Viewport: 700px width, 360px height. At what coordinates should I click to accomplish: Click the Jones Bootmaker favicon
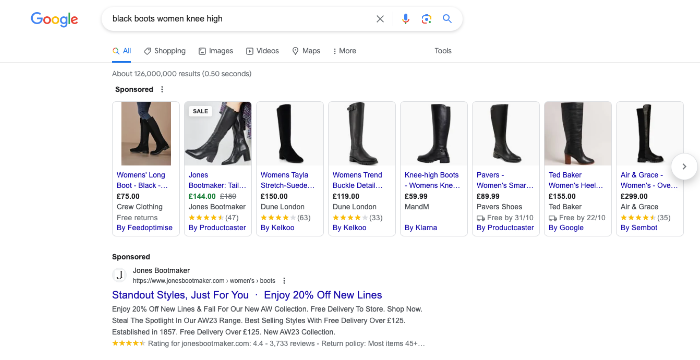point(119,275)
